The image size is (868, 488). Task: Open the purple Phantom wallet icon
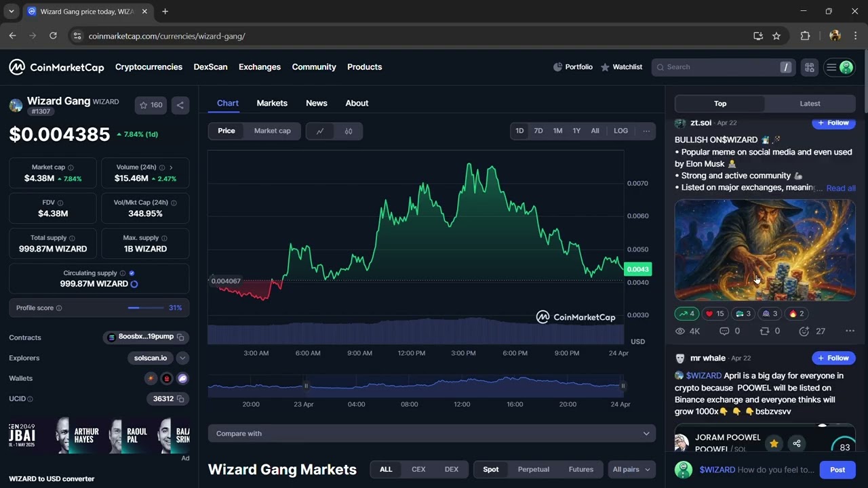[182, 378]
